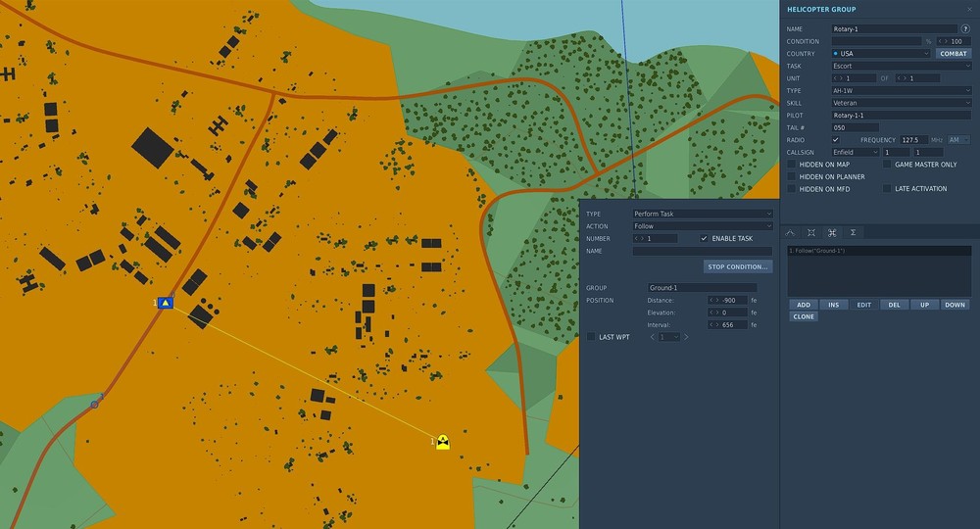Viewport: 980px width, 529px height.
Task: Open the Summary sigma tab icon
Action: [854, 232]
